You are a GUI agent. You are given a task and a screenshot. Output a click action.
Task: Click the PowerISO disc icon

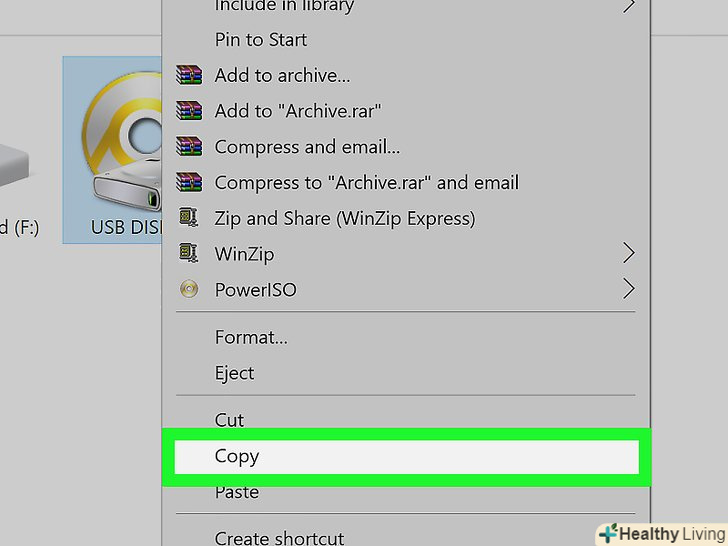[x=188, y=290]
